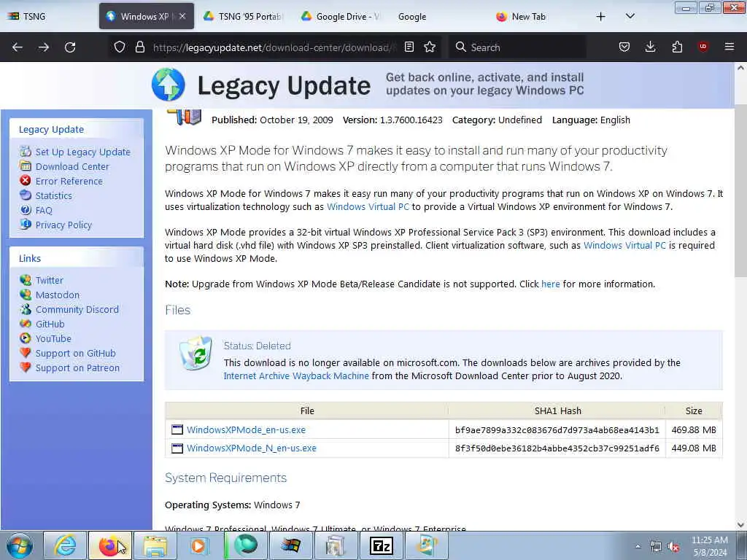Viewport: 747px width, 560px height.
Task: Open Set Up Legacy Update link
Action: pos(82,152)
